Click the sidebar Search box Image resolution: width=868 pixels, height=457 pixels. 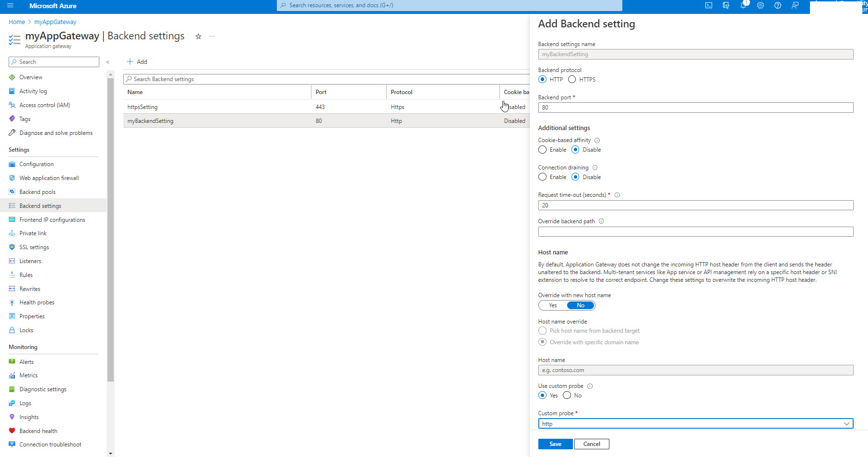click(x=54, y=62)
